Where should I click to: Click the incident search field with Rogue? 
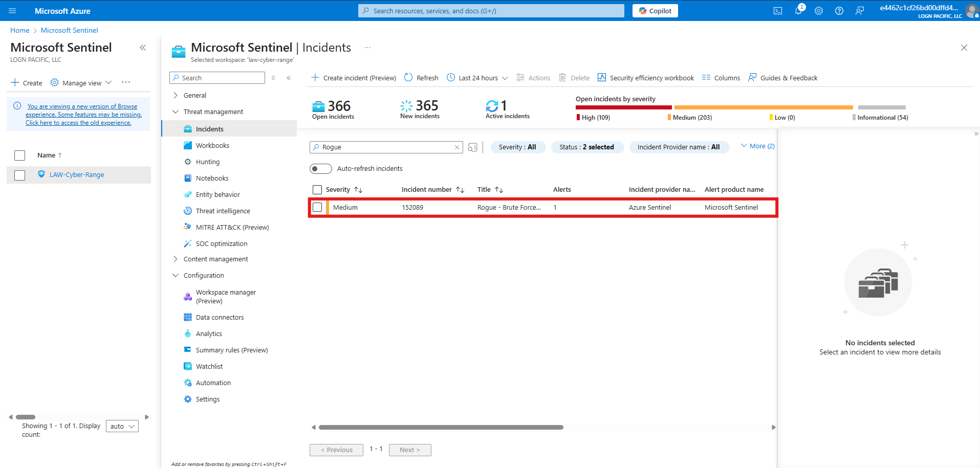pyautogui.click(x=386, y=147)
